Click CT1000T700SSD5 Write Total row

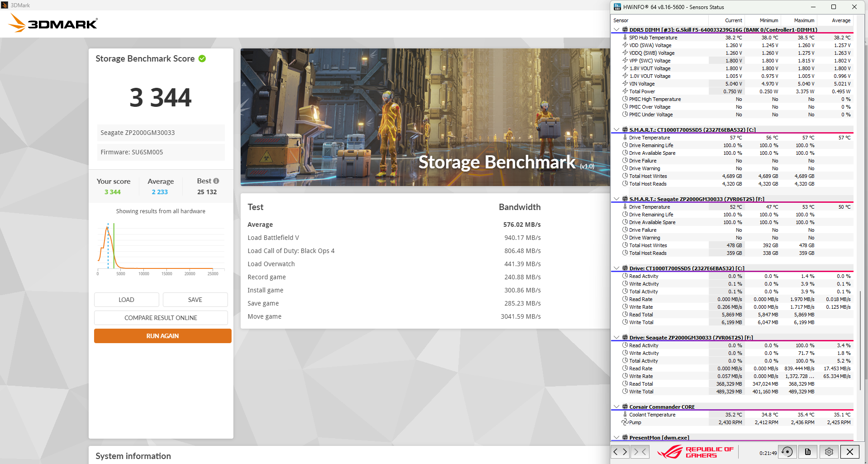(732, 322)
